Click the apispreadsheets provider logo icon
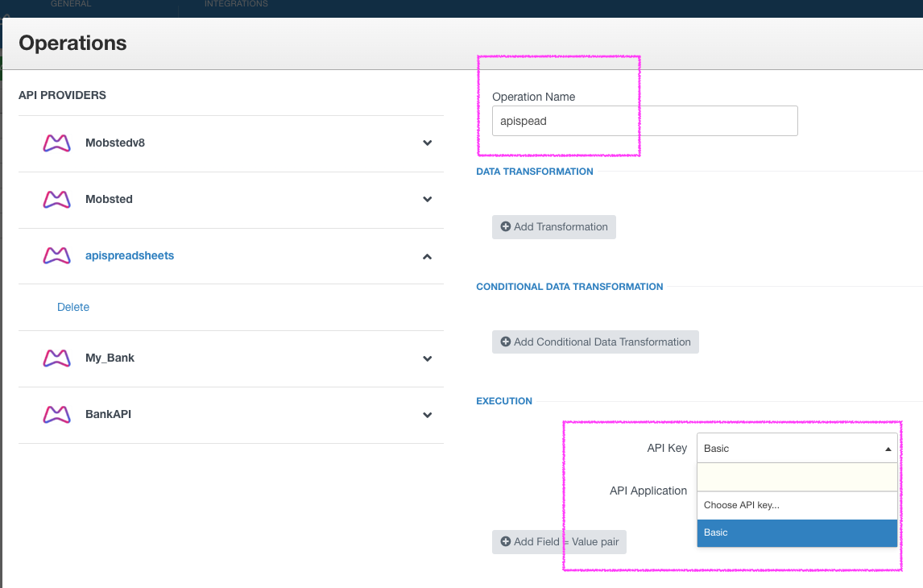Viewport: 923px width, 588px height. click(x=56, y=255)
